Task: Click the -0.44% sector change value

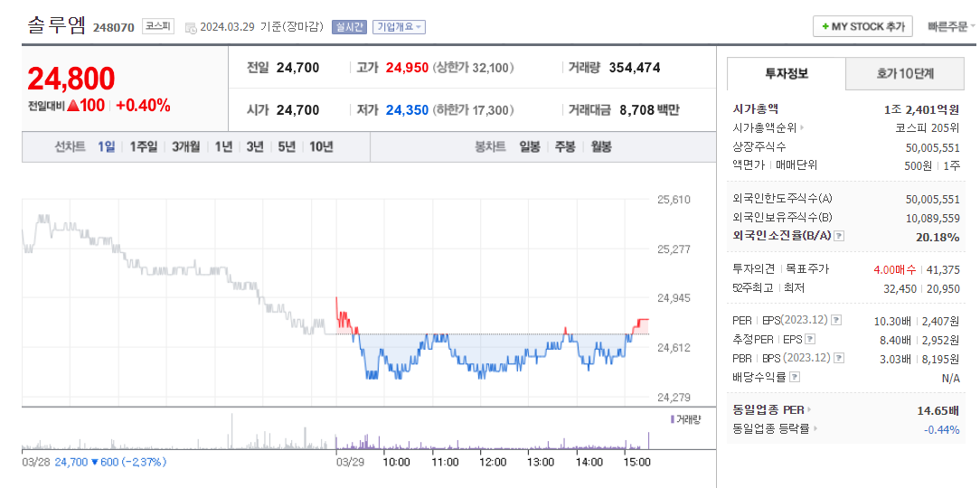Action: 942,430
